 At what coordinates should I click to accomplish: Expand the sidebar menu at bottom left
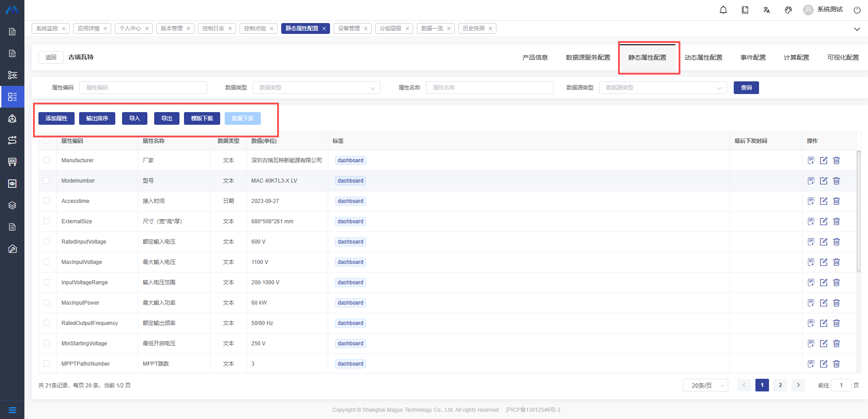tap(12, 410)
